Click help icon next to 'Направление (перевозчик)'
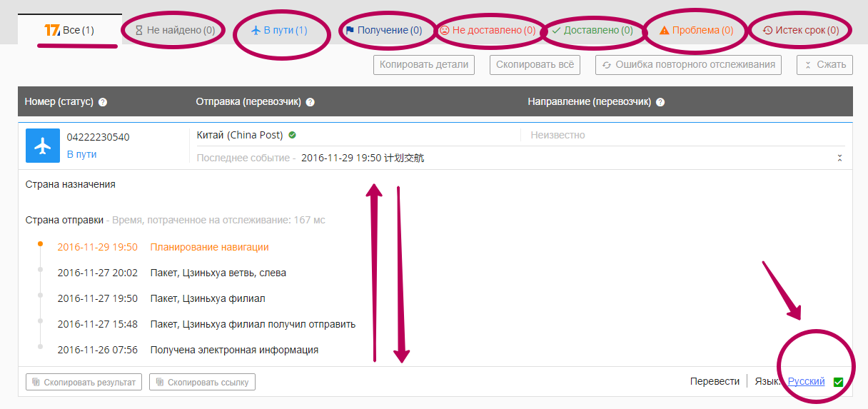868x409 pixels. (660, 102)
